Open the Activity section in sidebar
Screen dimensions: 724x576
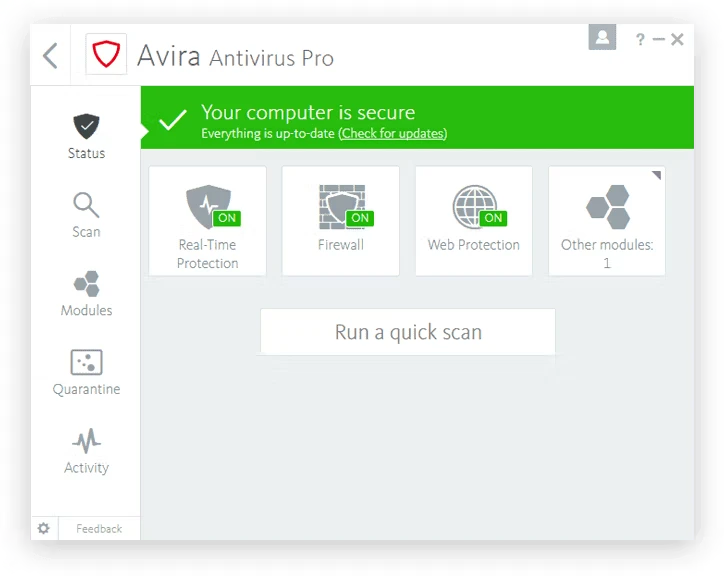pyautogui.click(x=86, y=452)
